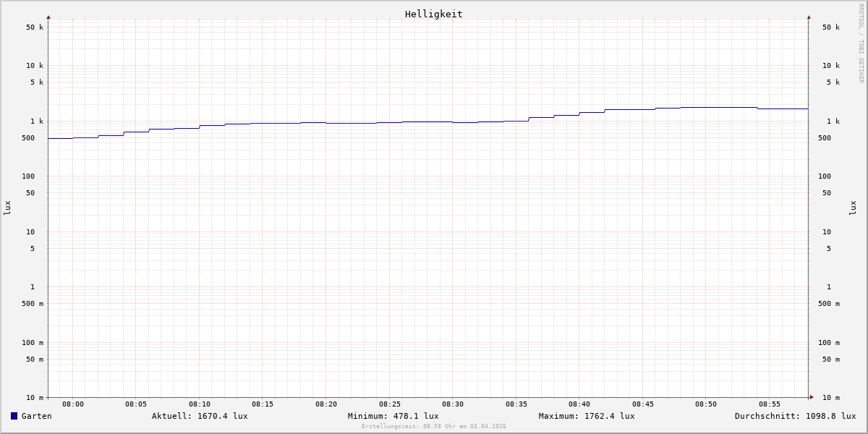This screenshot has width=868, height=434.
Task: Click the red arrow atop right y-axis
Action: 809,17
